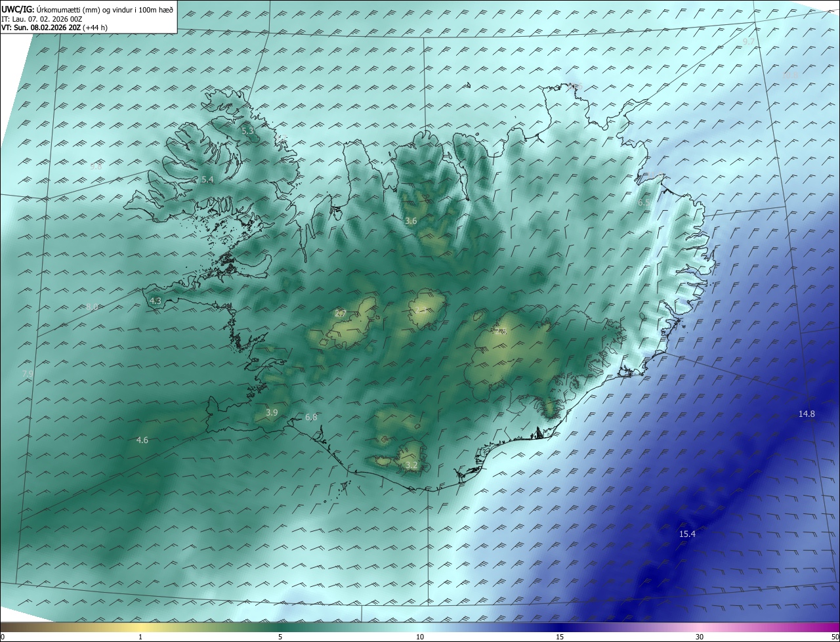Click the 7.9 value label

pyautogui.click(x=28, y=374)
